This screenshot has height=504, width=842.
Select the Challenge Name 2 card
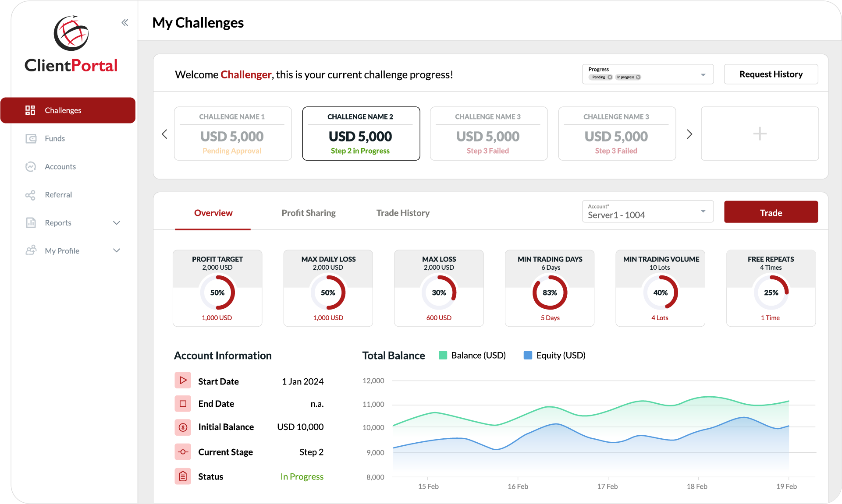(361, 134)
